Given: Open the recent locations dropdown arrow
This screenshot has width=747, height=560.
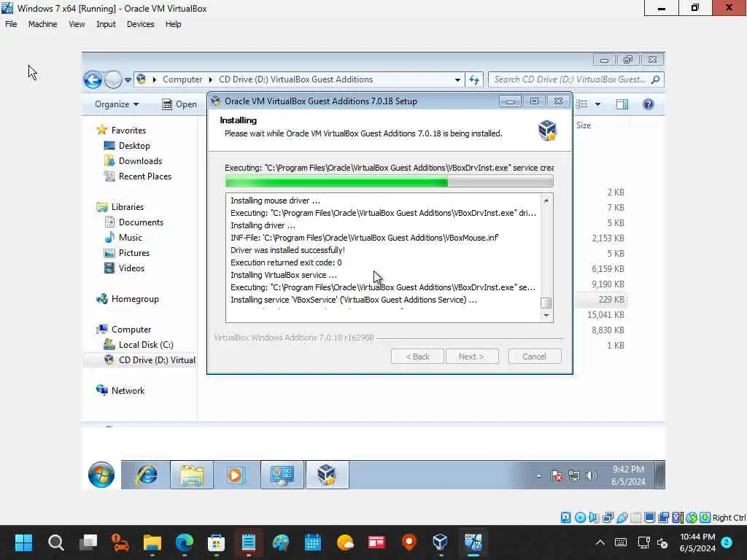Looking at the screenshot, I should tap(128, 80).
